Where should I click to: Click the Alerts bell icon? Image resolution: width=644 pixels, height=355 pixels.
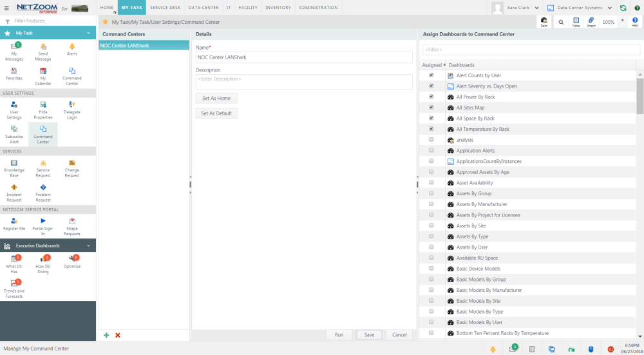click(71, 47)
